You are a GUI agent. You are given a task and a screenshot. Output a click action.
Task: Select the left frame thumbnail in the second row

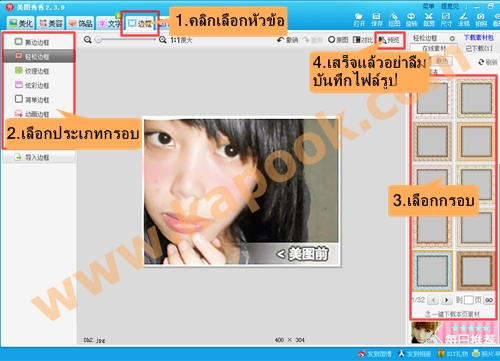pos(432,141)
